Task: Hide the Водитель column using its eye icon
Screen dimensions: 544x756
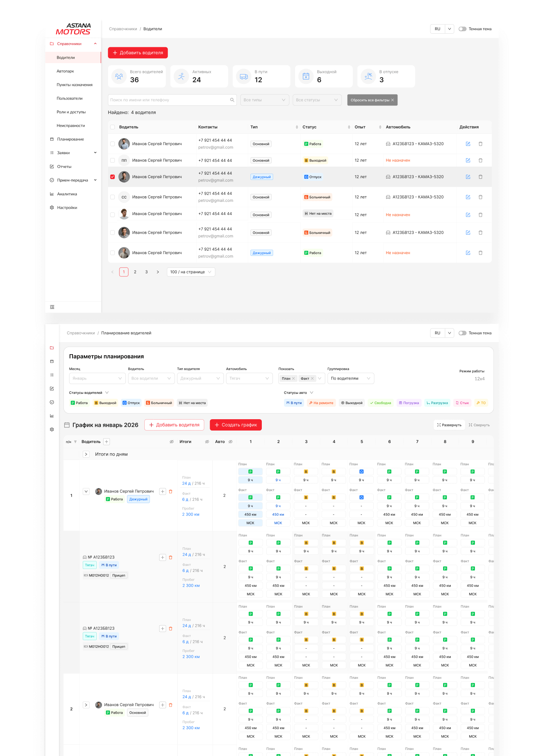Action: coord(172,442)
